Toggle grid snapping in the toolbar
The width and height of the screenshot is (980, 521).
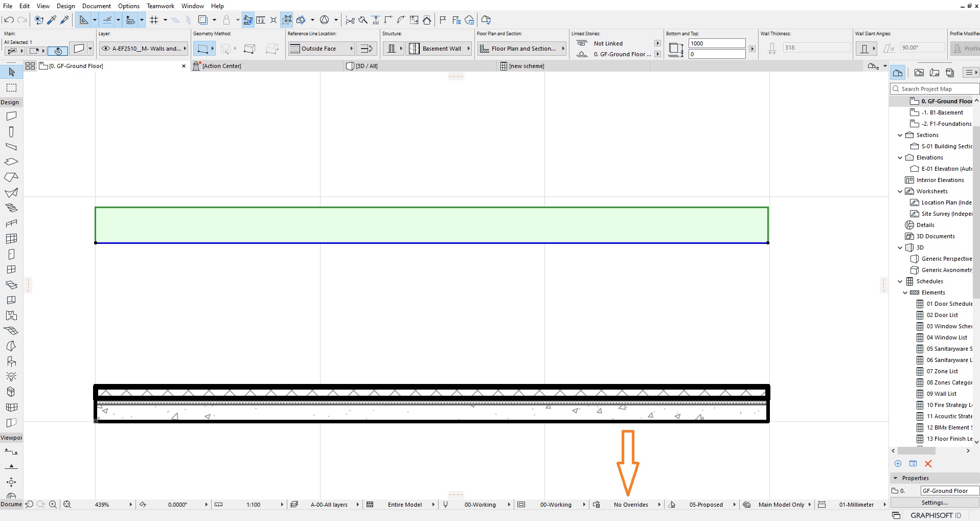click(x=155, y=20)
